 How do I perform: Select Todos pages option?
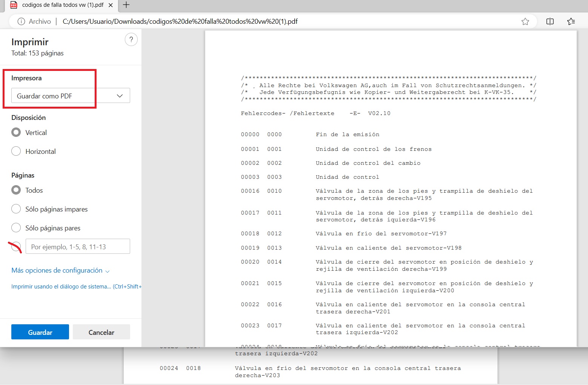coord(16,190)
